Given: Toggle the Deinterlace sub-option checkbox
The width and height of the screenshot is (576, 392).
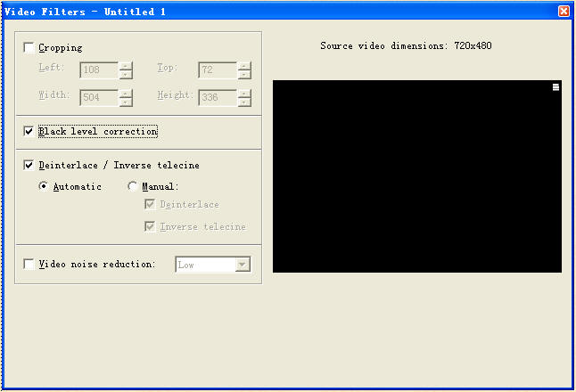Looking at the screenshot, I should [150, 204].
